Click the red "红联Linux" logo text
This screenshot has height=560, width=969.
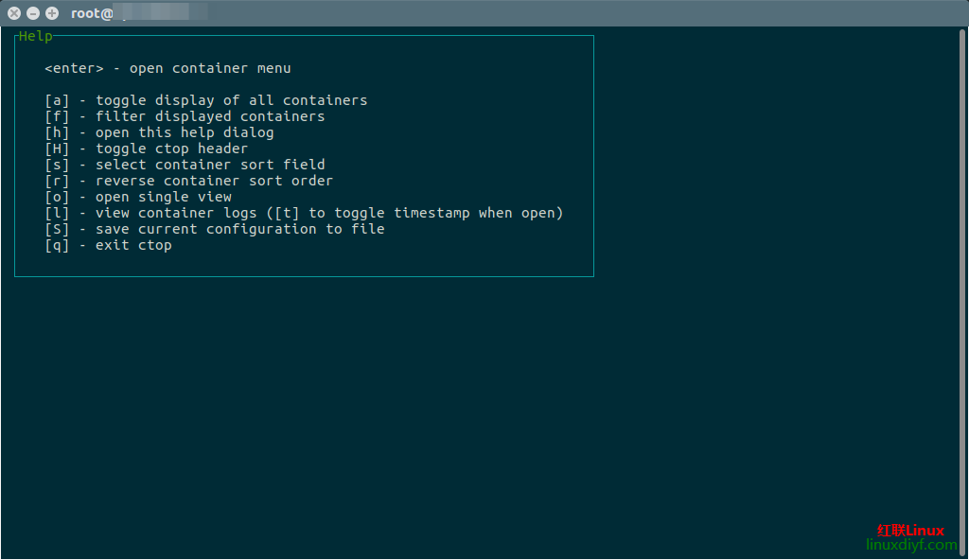click(x=910, y=530)
